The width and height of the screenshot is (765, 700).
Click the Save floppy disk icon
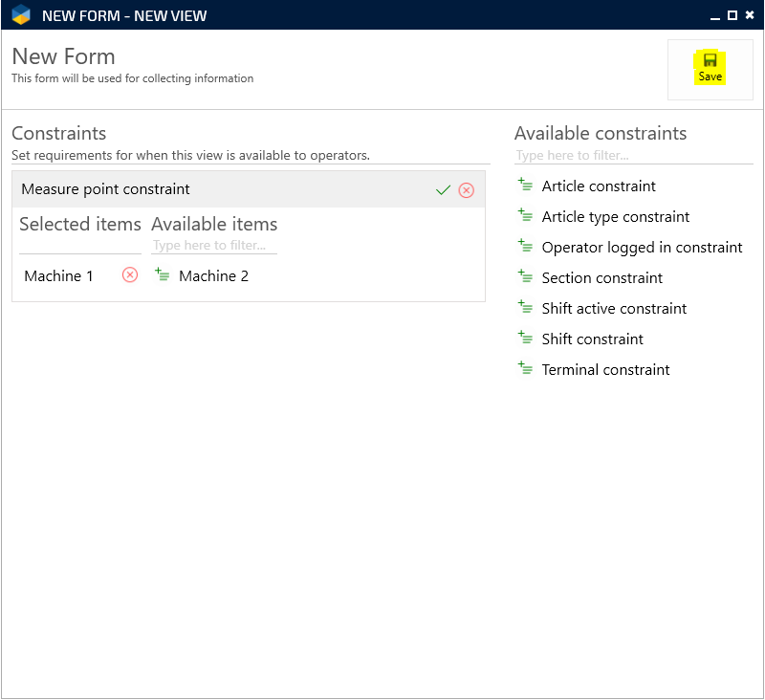click(710, 60)
